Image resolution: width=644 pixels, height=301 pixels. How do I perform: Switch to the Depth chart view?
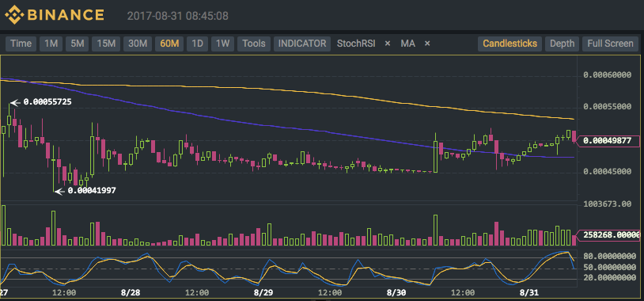(563, 44)
